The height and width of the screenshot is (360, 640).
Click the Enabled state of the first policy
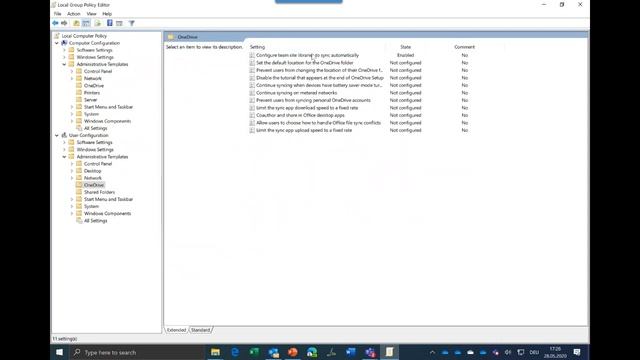[405, 55]
